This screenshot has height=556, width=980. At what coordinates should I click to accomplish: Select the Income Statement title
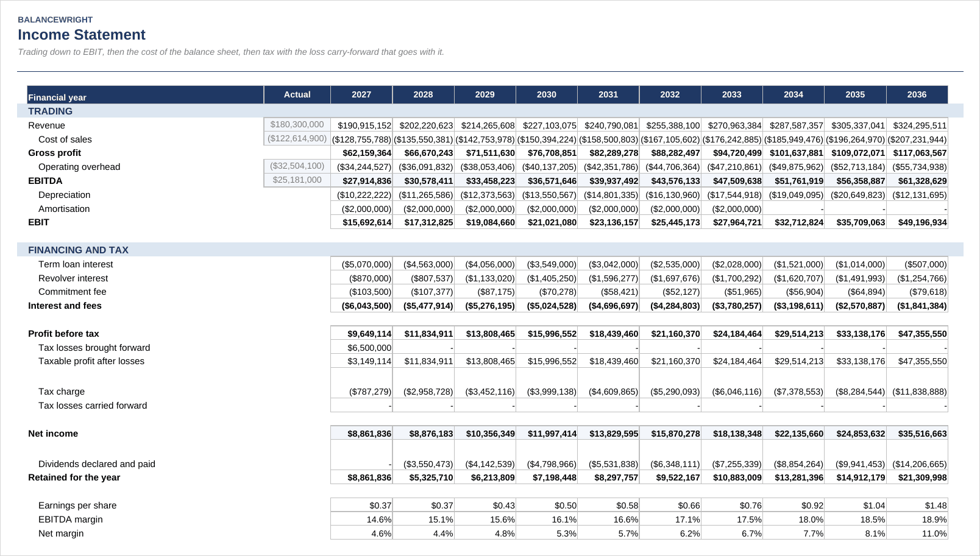click(82, 35)
